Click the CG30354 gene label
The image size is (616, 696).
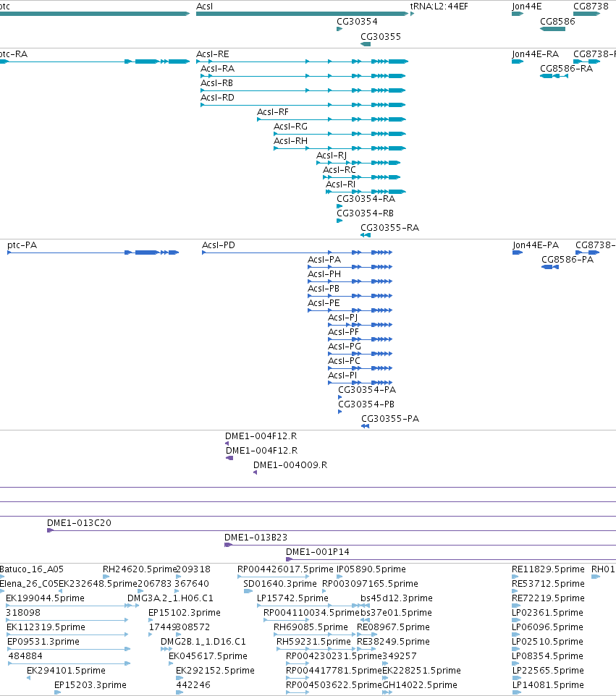357,21
